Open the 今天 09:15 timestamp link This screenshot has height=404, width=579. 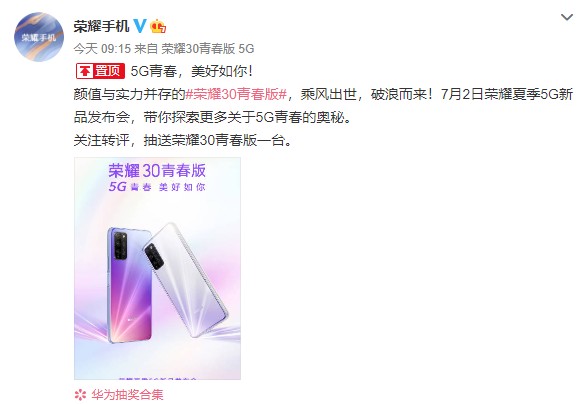(102, 48)
